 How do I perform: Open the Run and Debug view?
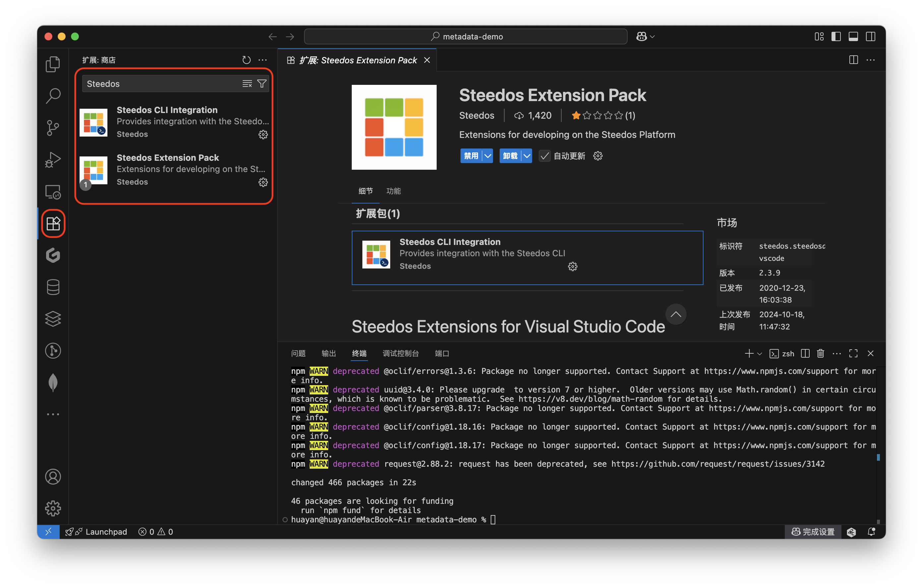(53, 159)
